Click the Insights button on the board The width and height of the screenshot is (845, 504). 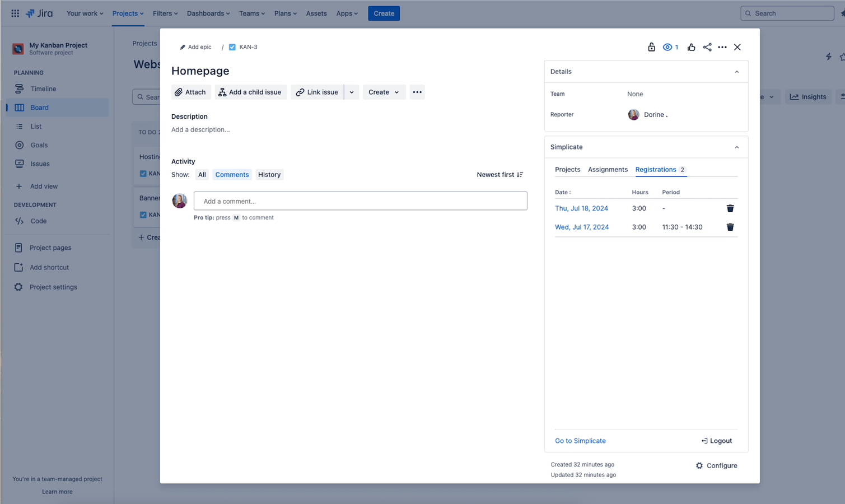click(x=808, y=97)
